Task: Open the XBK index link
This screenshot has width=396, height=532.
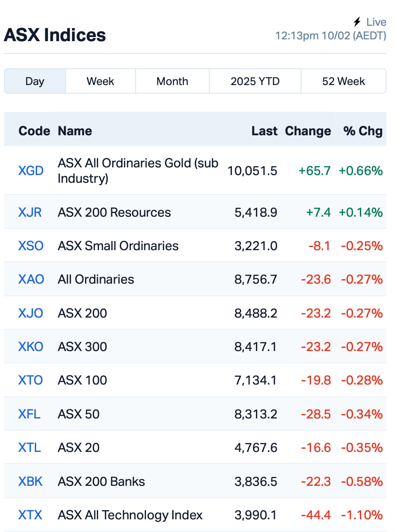Action: (31, 481)
